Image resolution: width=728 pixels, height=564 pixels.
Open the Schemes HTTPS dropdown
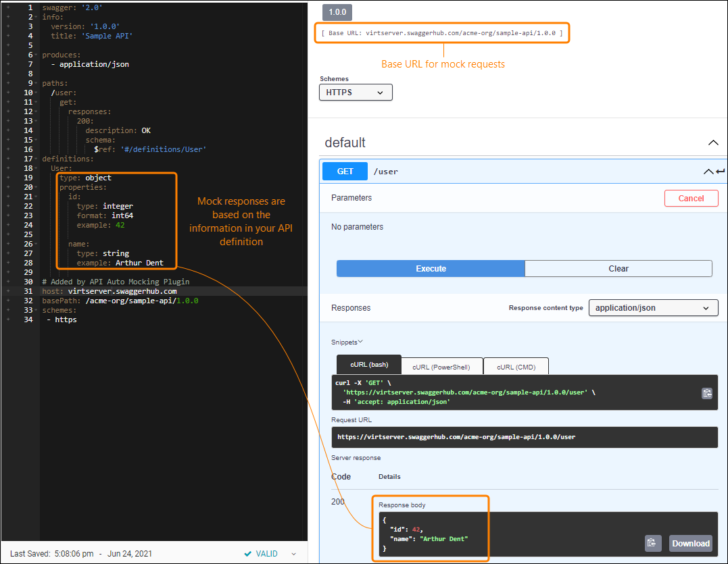pyautogui.click(x=356, y=92)
